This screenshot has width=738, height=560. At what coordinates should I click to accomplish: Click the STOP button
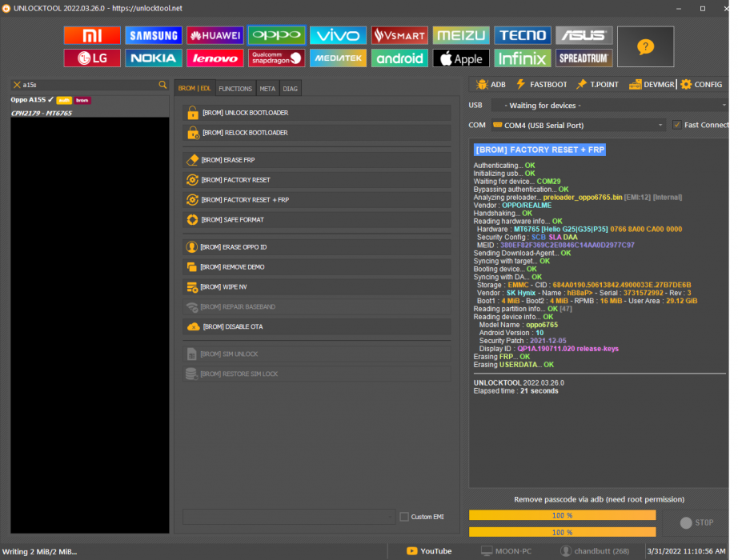point(696,523)
